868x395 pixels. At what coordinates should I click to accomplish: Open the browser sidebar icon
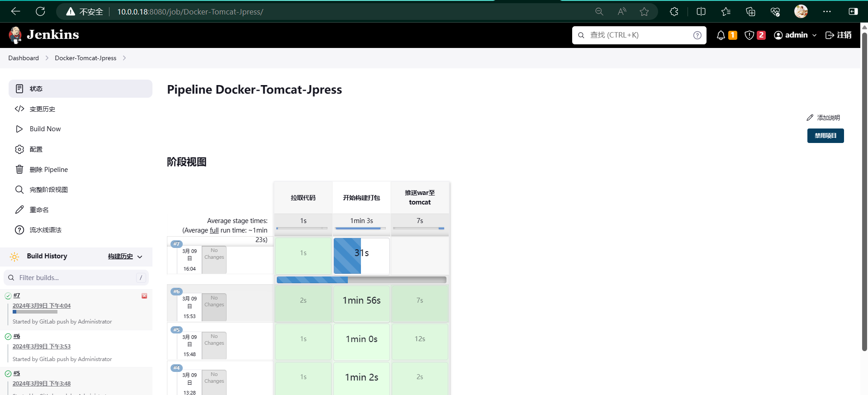pyautogui.click(x=853, y=12)
